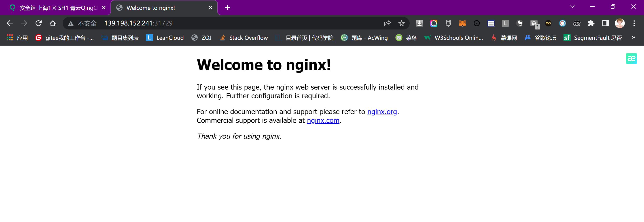
Task: Open the rainbow camera lens extension
Action: (x=434, y=23)
